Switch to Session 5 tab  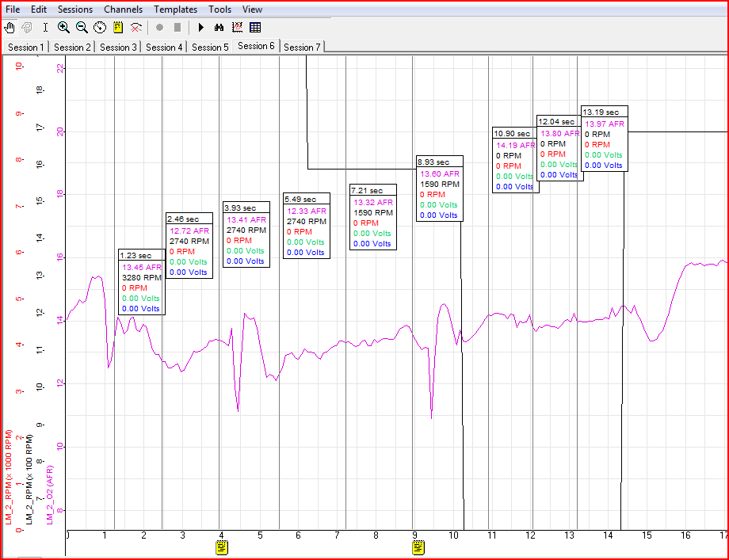[210, 48]
